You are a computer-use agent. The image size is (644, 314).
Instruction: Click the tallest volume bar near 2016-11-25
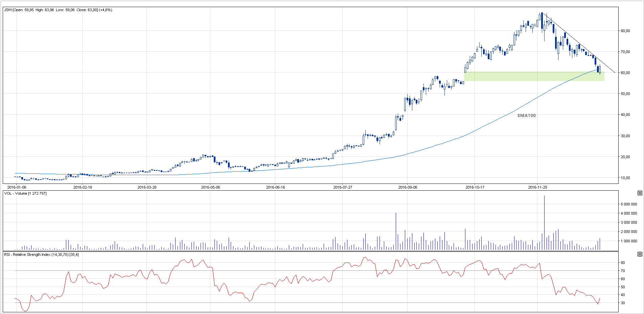click(x=544, y=223)
